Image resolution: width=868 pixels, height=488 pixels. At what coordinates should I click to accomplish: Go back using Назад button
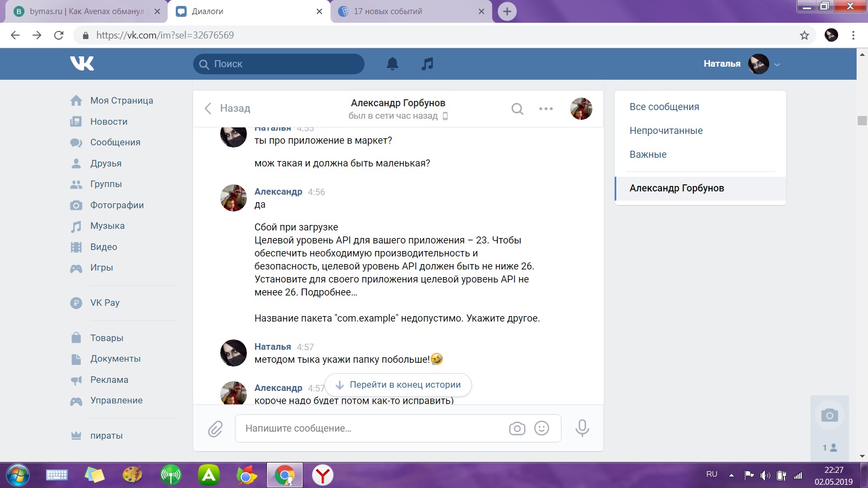[x=227, y=108]
